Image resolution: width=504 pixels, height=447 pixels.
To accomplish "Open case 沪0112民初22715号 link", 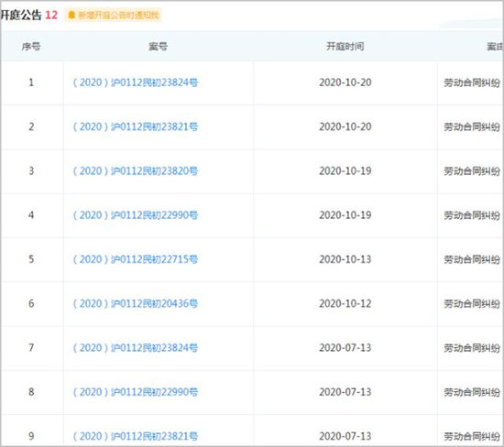I will coord(136,259).
